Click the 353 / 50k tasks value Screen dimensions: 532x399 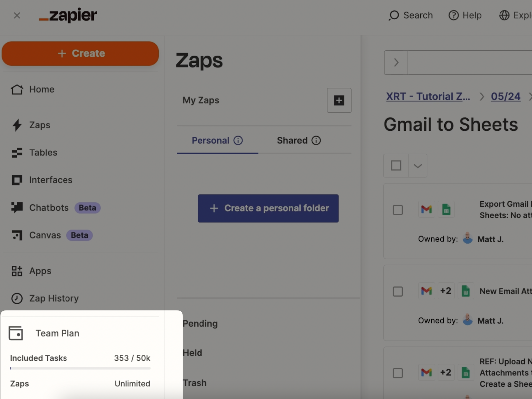[x=132, y=358]
